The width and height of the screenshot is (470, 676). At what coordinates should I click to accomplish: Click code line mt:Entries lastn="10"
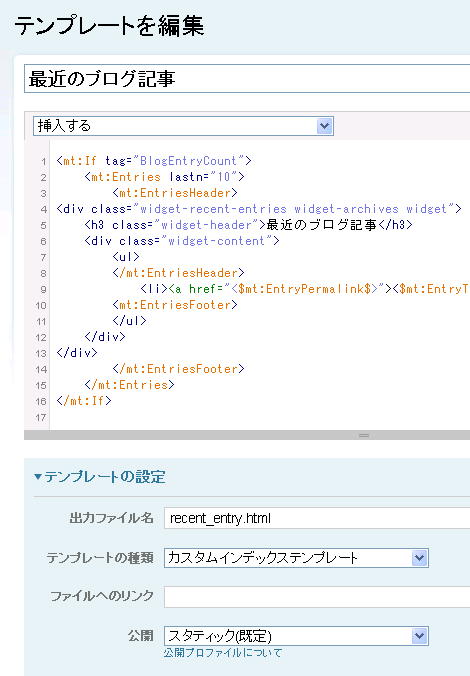pyautogui.click(x=165, y=177)
